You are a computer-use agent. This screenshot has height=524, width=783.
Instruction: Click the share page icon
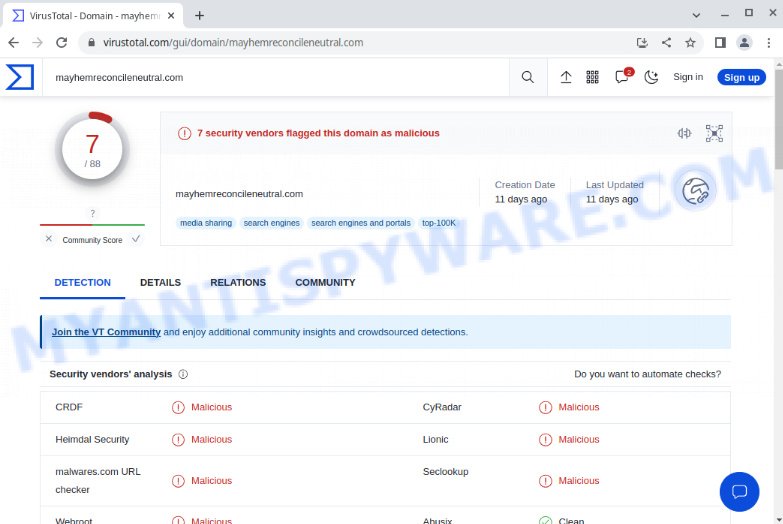click(x=666, y=42)
